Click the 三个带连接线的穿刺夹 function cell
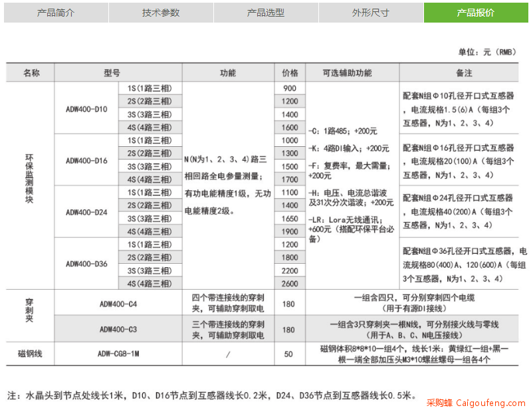The height and width of the screenshot is (420, 531). [228, 330]
